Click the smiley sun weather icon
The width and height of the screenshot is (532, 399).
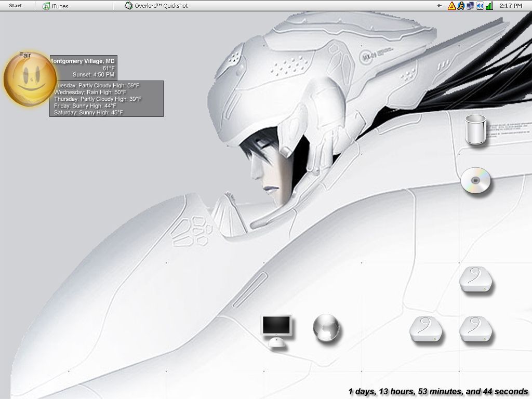tap(30, 79)
